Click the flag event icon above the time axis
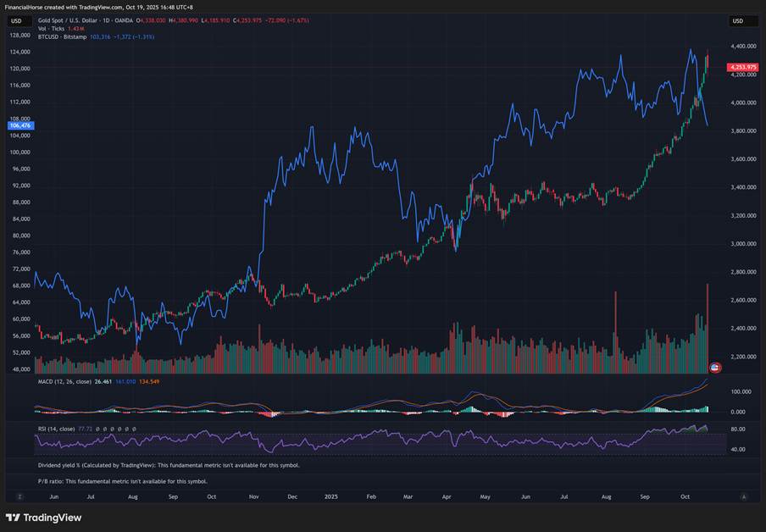Viewport: 766px width, 532px height. (714, 368)
